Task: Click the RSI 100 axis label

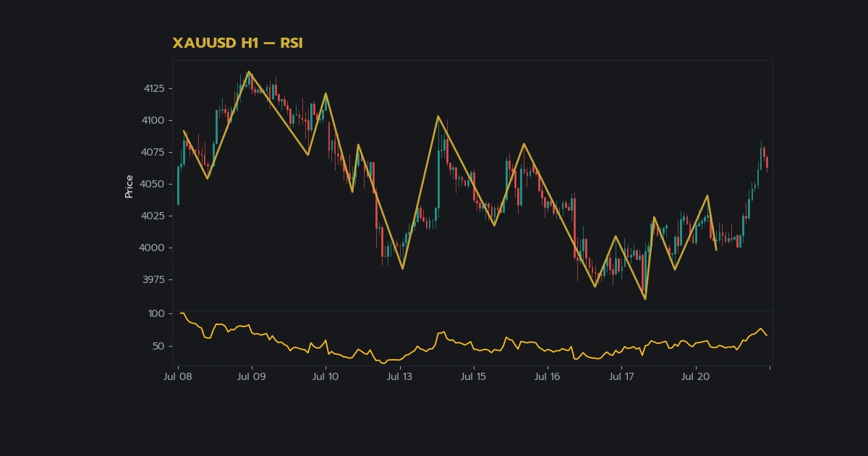Action: [x=157, y=314]
